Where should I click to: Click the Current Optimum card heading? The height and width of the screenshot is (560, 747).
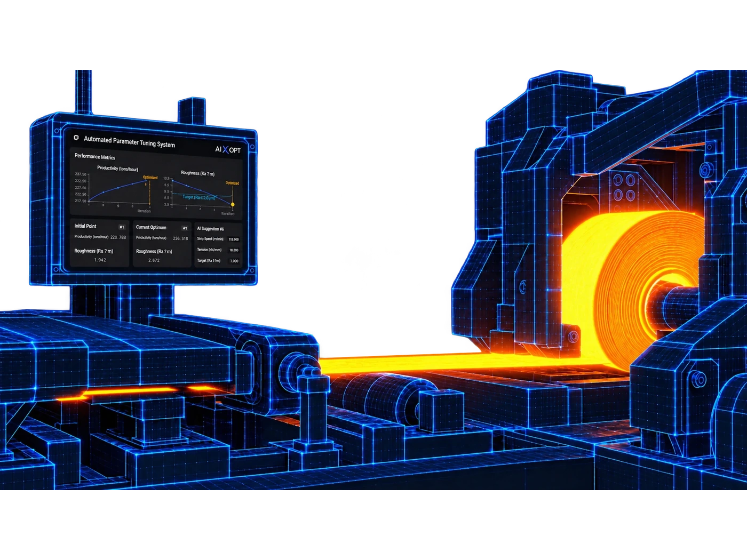pos(151,227)
